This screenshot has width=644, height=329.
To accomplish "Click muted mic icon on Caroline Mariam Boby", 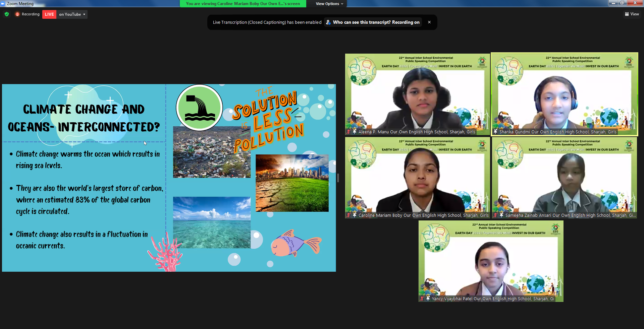I will point(348,215).
